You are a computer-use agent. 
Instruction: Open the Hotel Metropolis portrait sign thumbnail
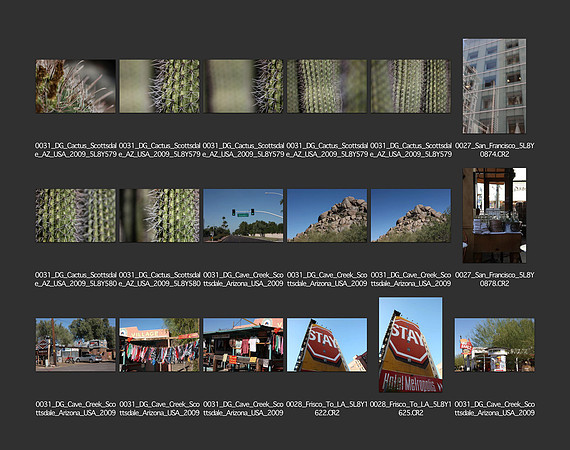point(411,345)
